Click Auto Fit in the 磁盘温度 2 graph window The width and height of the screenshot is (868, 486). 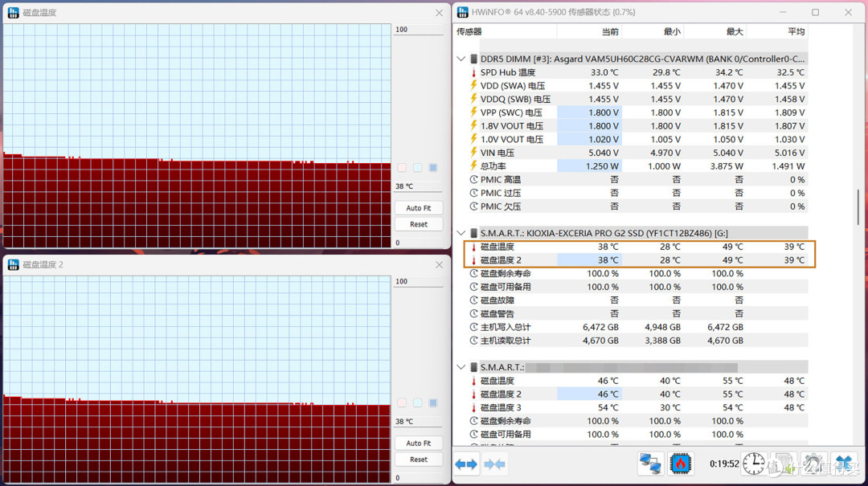tap(419, 443)
